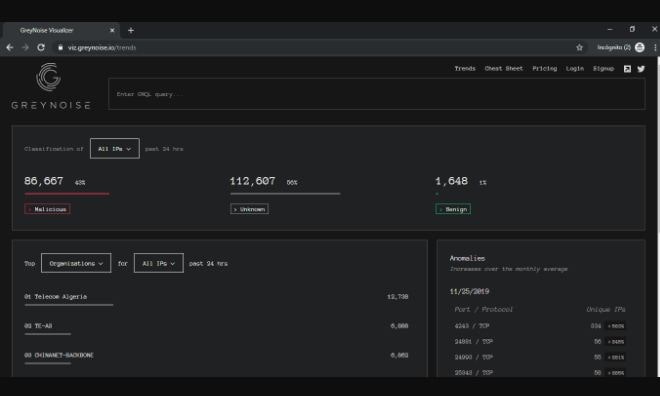Screen dimensions: 660x396
Task: Open the Top Organizations dropdown
Action: 76,263
